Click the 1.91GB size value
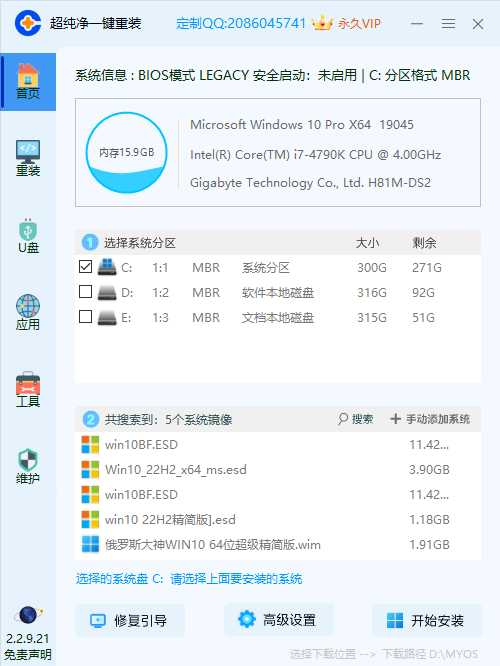 point(429,545)
